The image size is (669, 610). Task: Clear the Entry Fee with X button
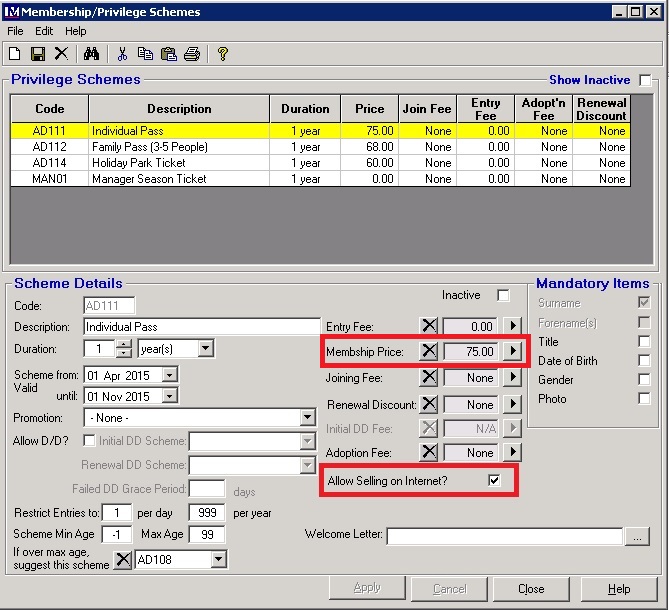(429, 326)
